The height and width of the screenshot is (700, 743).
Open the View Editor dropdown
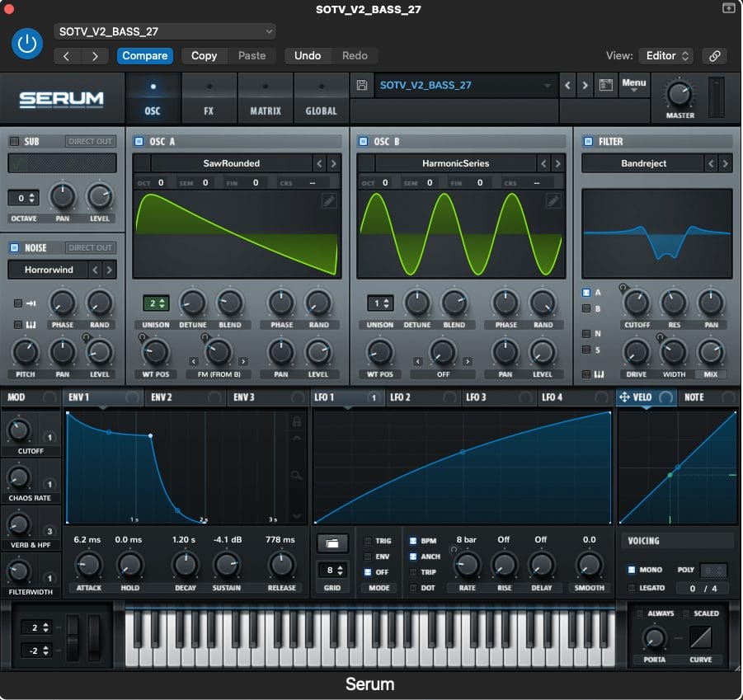coord(666,56)
